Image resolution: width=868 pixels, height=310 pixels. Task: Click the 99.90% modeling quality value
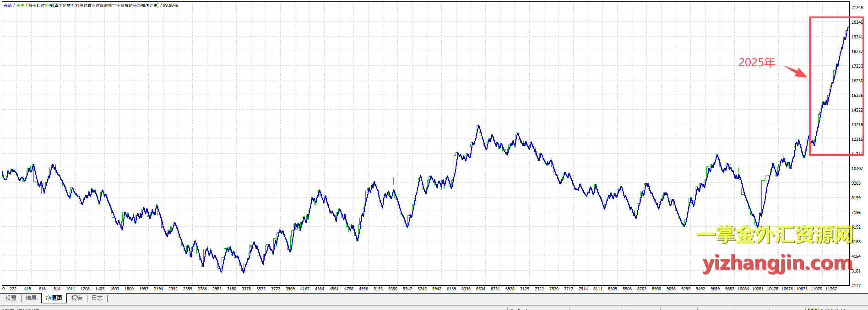pos(170,5)
